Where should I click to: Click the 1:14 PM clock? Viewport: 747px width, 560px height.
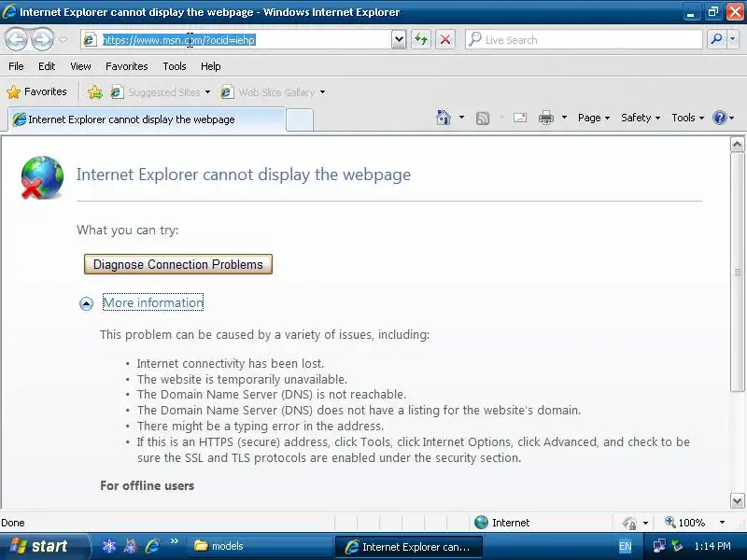712,546
